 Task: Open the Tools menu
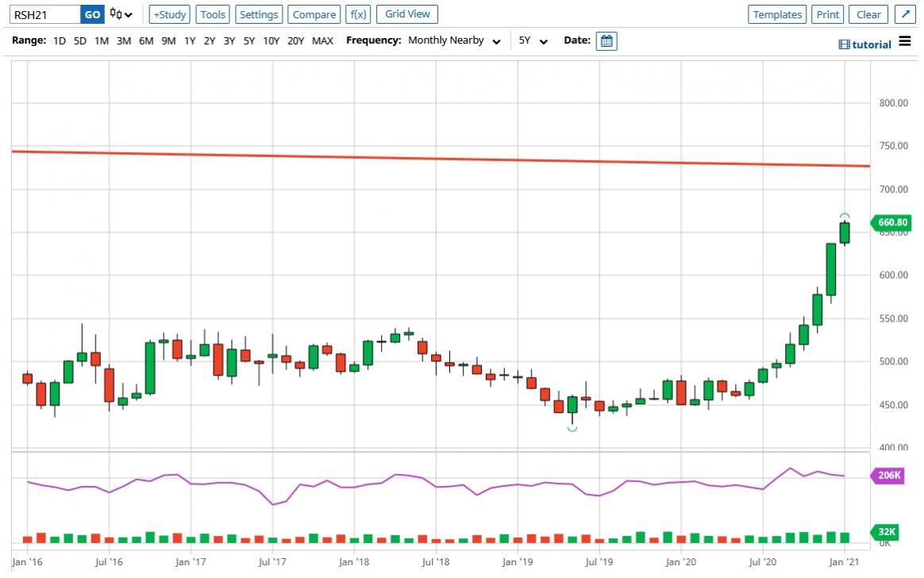[213, 14]
